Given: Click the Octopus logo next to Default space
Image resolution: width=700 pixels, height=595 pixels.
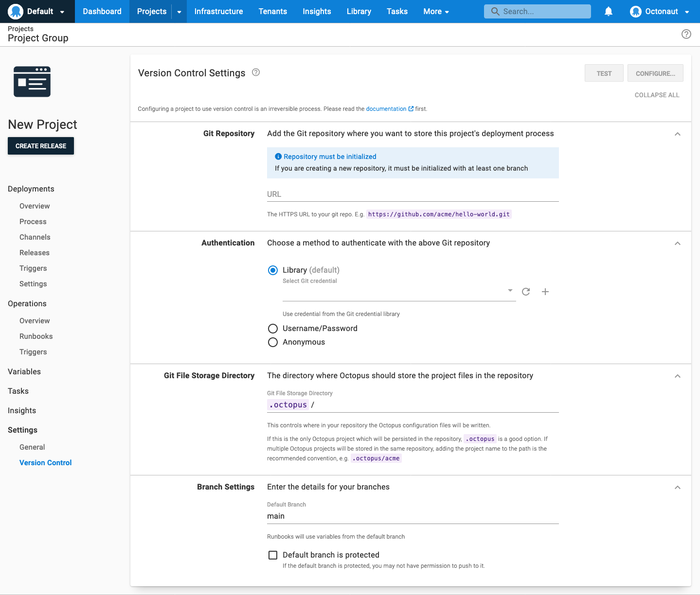Looking at the screenshot, I should point(15,11).
